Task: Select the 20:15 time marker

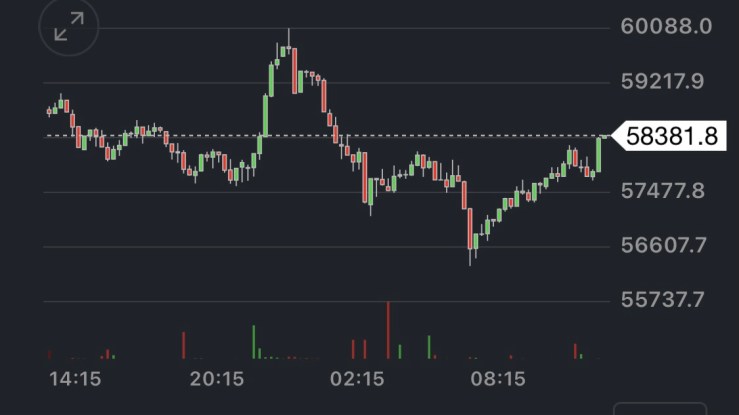Action: (217, 379)
